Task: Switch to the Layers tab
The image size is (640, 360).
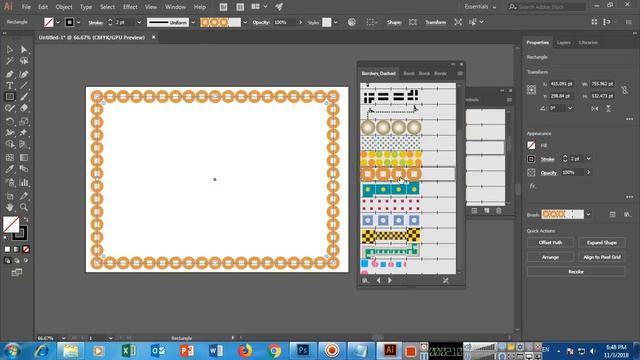Action: tap(564, 42)
